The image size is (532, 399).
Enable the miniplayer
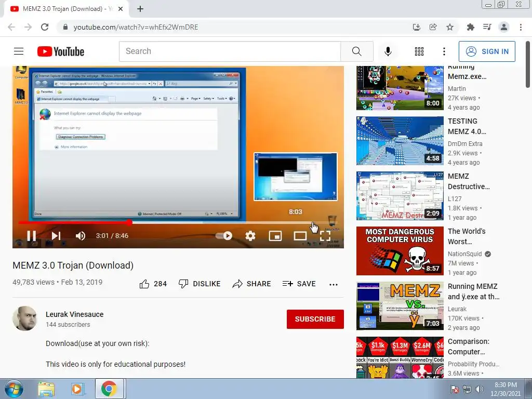click(x=275, y=235)
